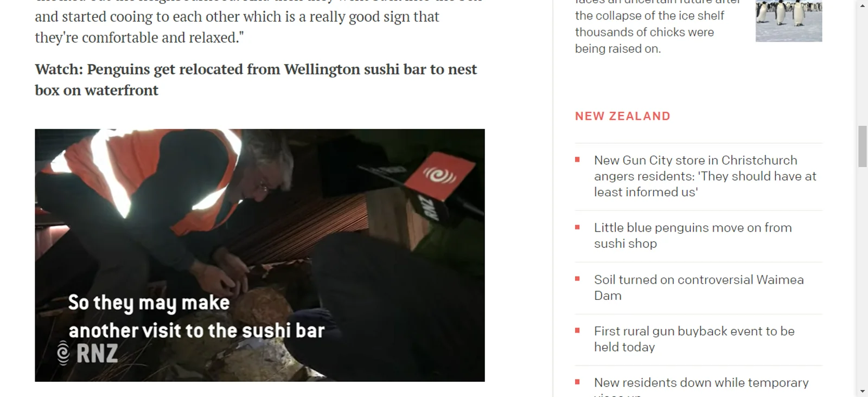The width and height of the screenshot is (868, 397).
Task: Play the penguin relocation video
Action: (x=259, y=255)
